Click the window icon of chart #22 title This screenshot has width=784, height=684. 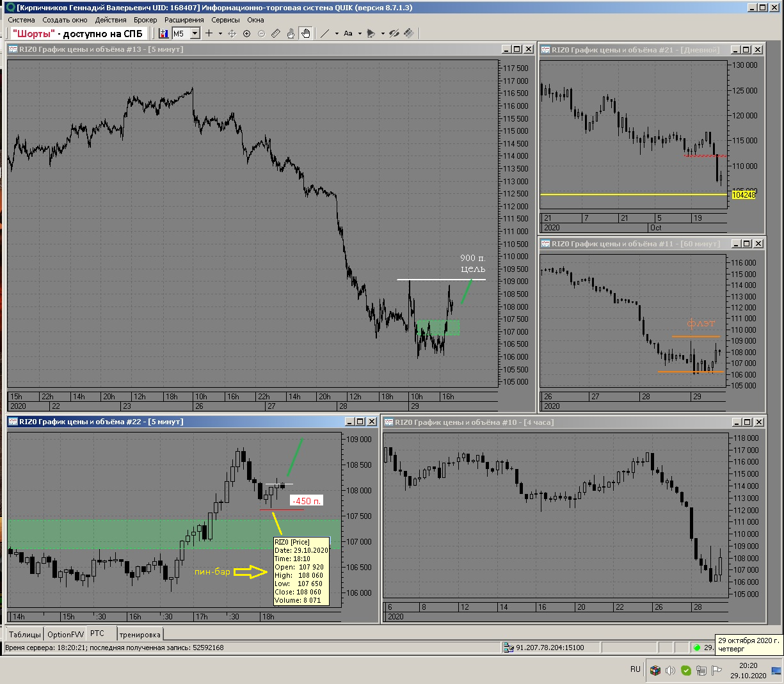pyautogui.click(x=13, y=422)
